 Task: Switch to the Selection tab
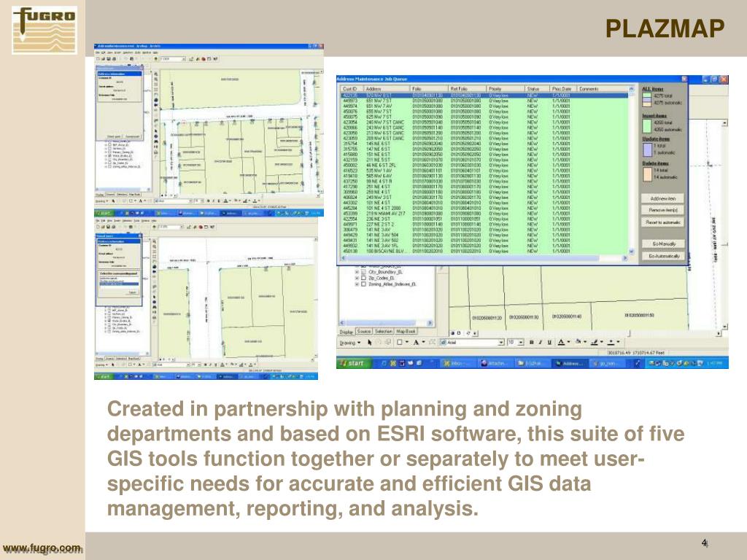point(384,332)
